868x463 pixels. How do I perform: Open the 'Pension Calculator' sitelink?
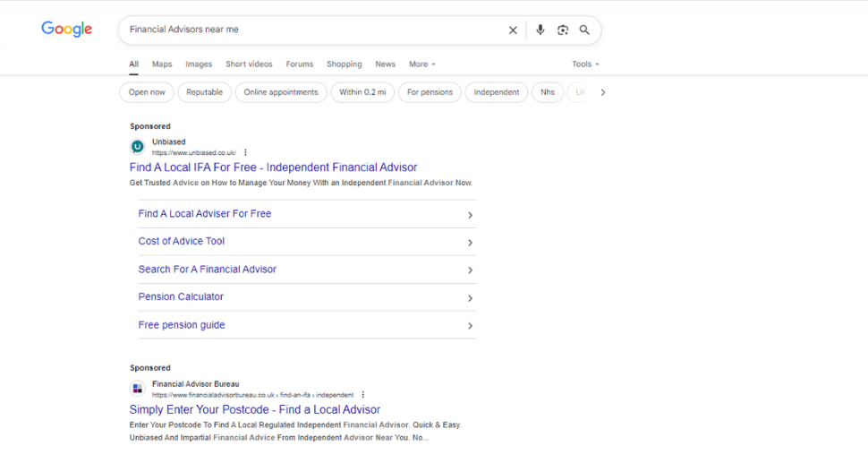[181, 296]
